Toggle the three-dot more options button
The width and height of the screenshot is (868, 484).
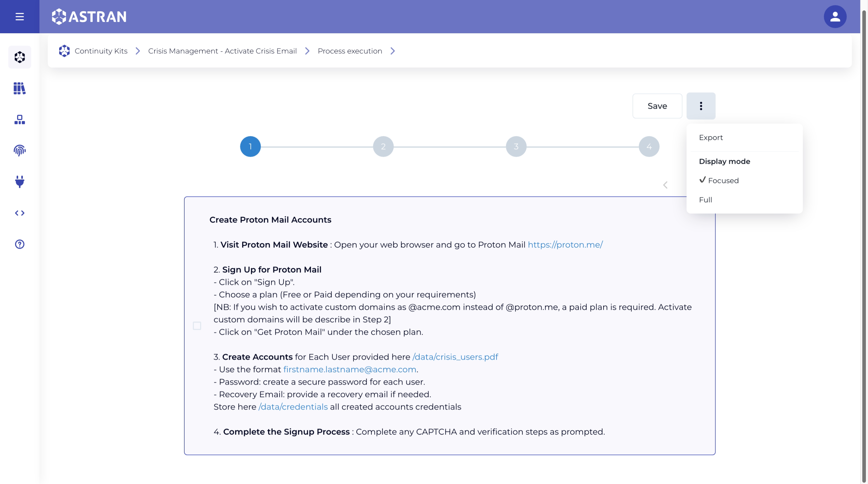[701, 106]
